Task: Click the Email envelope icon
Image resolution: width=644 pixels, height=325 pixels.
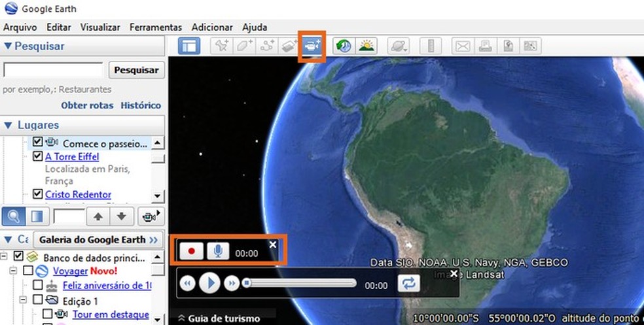Action: (463, 46)
